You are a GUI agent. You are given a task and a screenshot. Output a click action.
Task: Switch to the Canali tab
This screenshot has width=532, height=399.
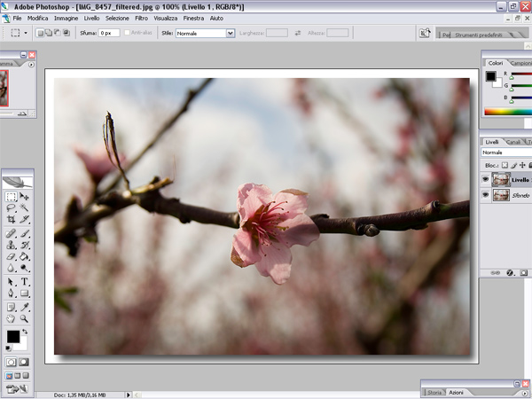[x=514, y=141]
